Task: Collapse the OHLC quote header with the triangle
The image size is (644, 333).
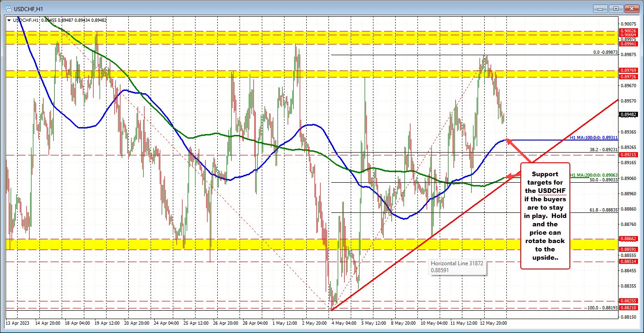Action: (x=10, y=20)
